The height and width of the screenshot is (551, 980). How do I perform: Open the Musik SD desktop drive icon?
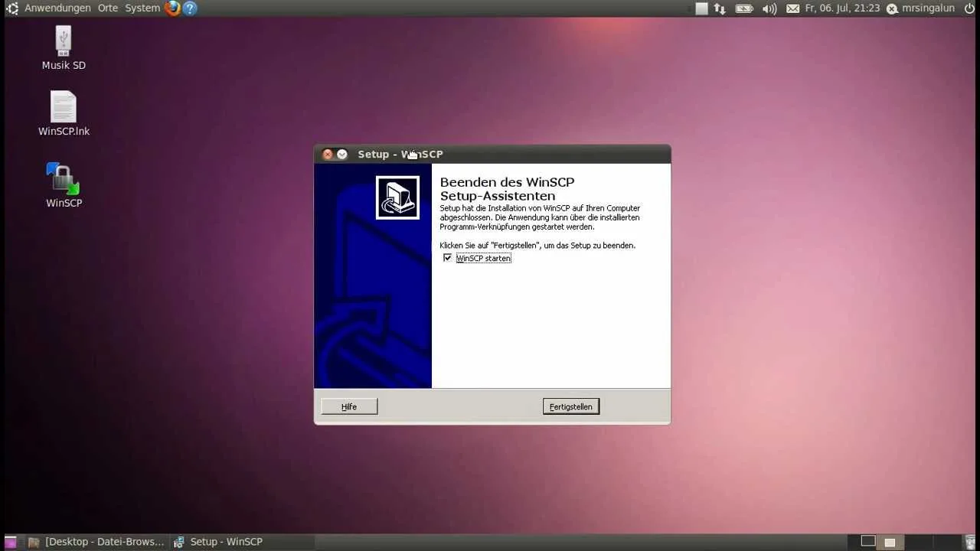(x=64, y=47)
